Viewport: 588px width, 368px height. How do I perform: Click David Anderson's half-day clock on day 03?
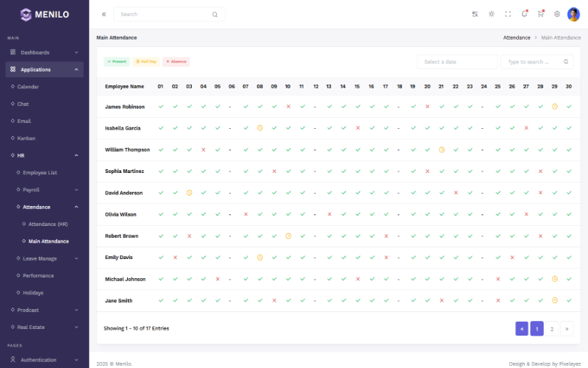190,193
